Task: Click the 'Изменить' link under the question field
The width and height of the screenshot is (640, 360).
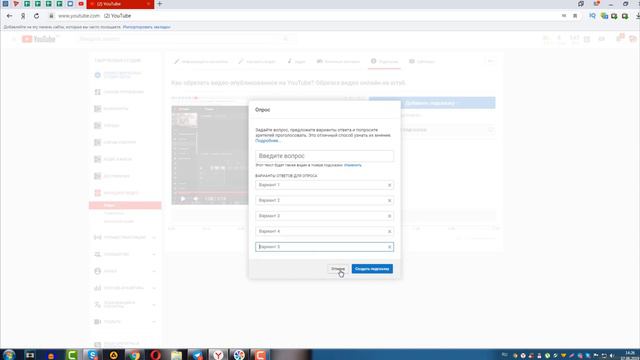Action: pyautogui.click(x=353, y=165)
